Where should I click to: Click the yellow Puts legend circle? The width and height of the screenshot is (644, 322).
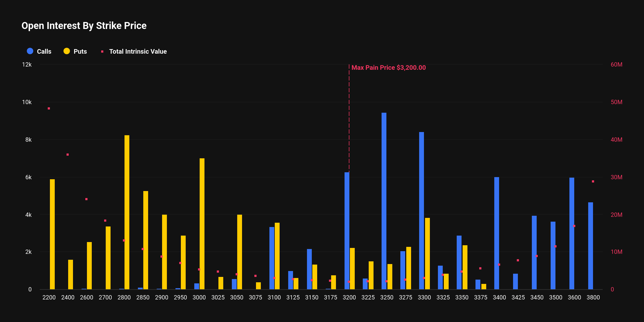[x=67, y=51]
